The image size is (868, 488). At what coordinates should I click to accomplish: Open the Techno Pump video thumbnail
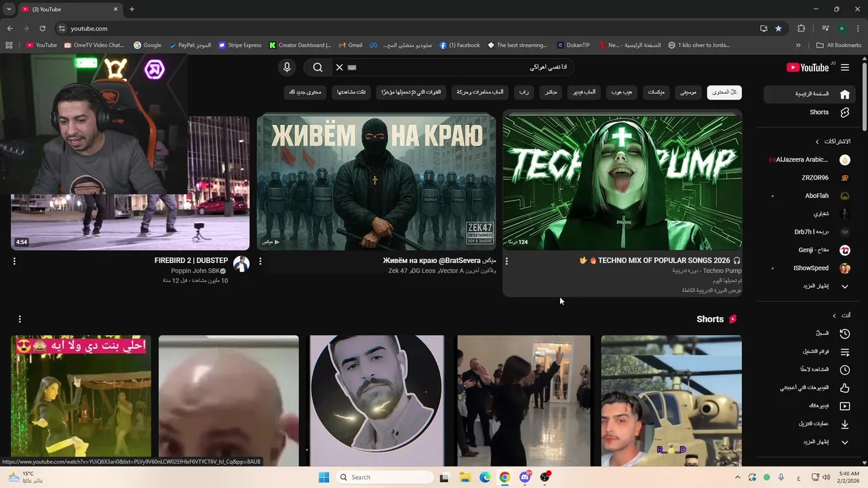pos(622,182)
